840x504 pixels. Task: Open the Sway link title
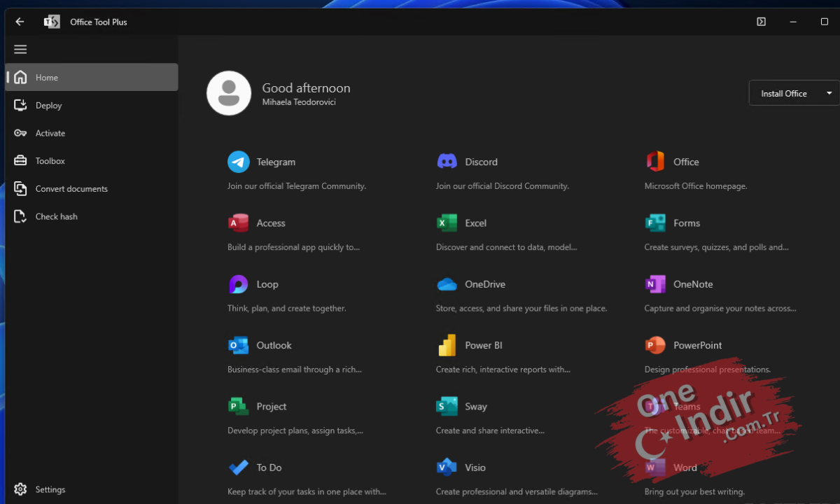476,407
